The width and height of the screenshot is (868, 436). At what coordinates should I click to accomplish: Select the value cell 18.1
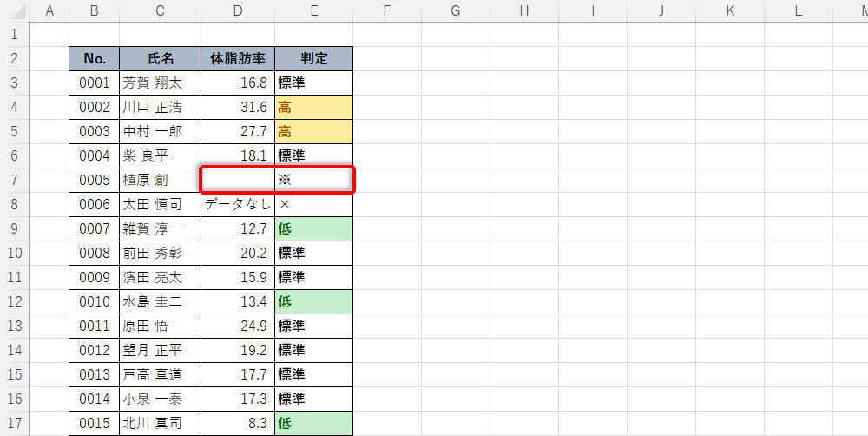[x=238, y=155]
